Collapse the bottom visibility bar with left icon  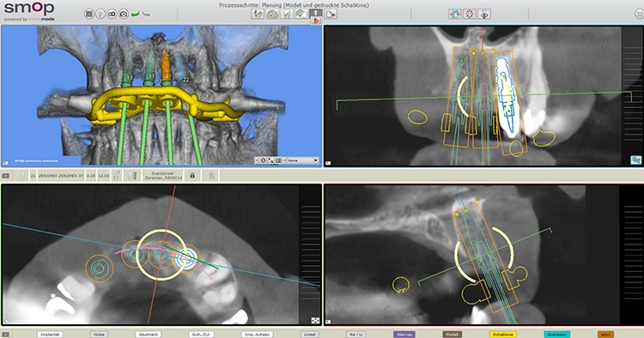point(6,335)
